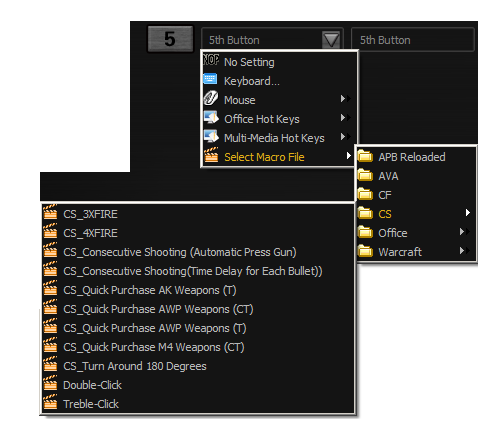Click icon for Time Delay for Each Bullet macro
The width and height of the screenshot is (487, 429).
50,269
